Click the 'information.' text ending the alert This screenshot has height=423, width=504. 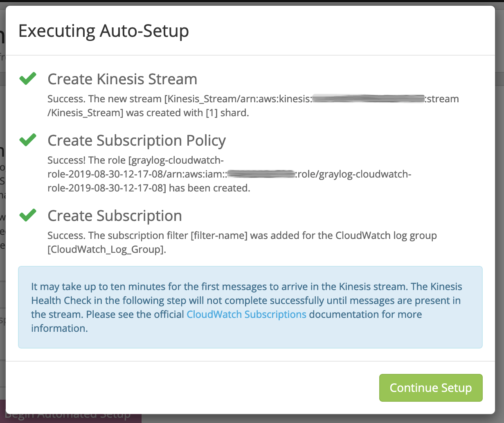59,328
